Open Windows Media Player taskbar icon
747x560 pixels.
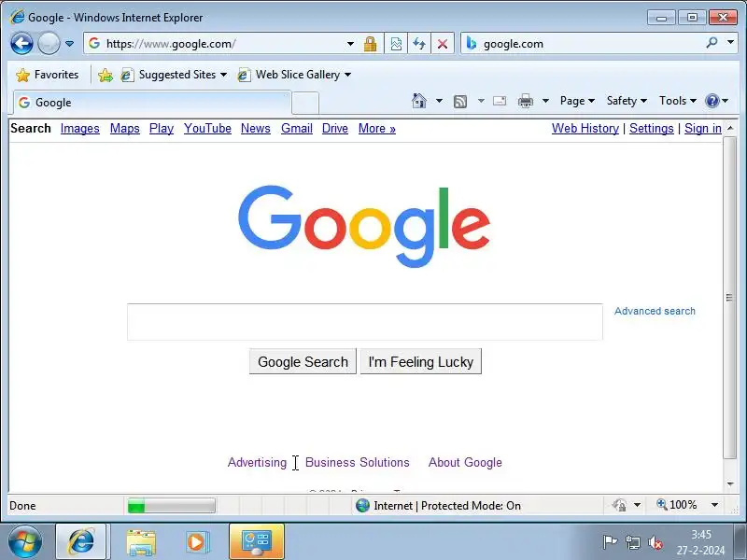[196, 542]
